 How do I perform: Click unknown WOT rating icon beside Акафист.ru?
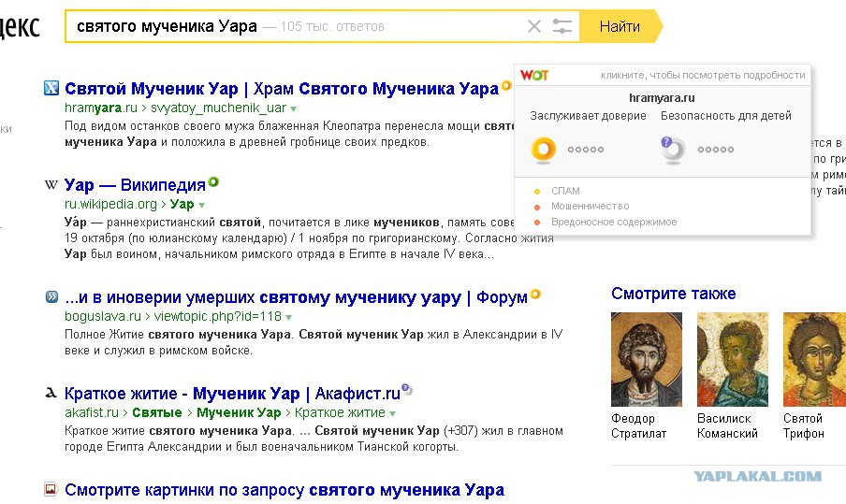(407, 389)
